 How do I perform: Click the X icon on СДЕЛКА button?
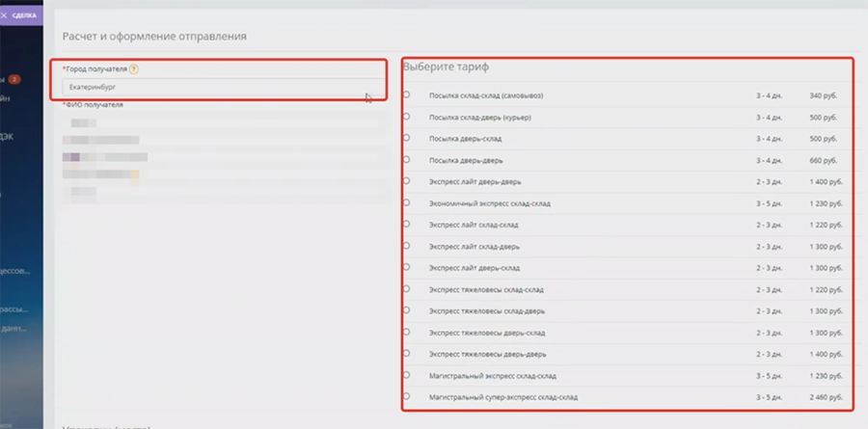point(5,14)
